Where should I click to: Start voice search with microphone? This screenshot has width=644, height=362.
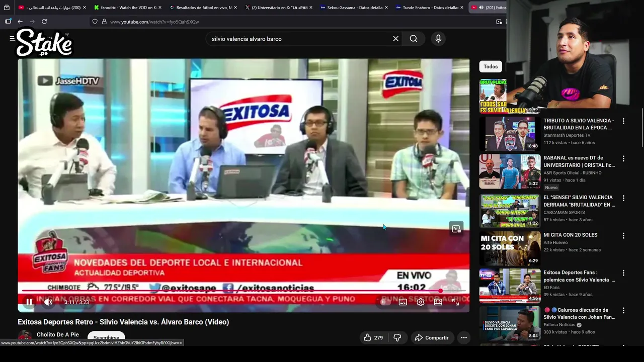(x=438, y=39)
